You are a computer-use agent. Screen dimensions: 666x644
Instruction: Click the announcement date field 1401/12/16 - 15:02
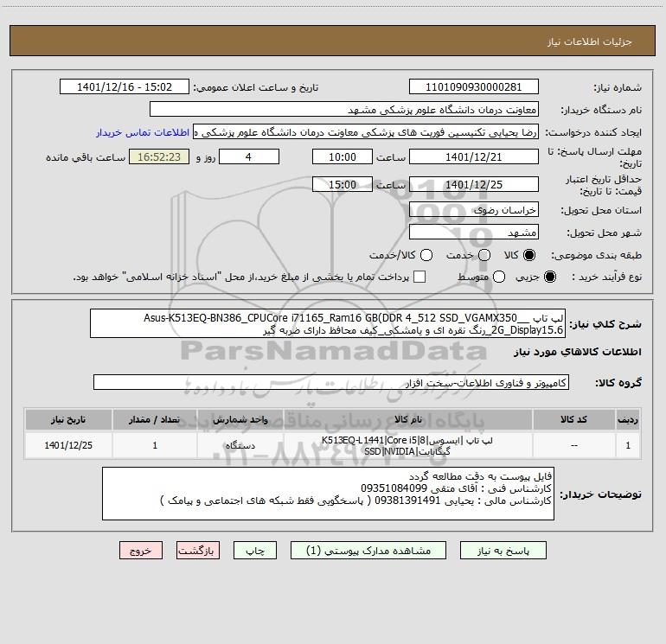click(x=125, y=87)
